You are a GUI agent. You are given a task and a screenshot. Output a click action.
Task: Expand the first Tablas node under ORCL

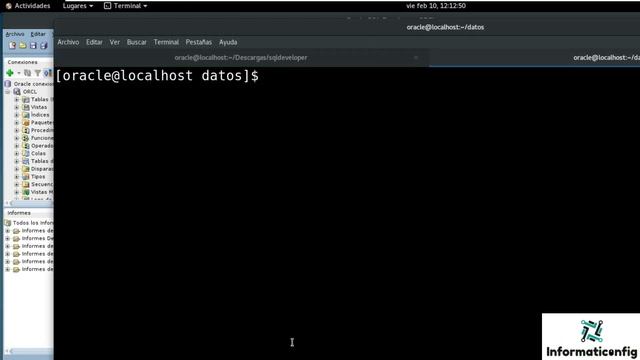pyautogui.click(x=17, y=100)
